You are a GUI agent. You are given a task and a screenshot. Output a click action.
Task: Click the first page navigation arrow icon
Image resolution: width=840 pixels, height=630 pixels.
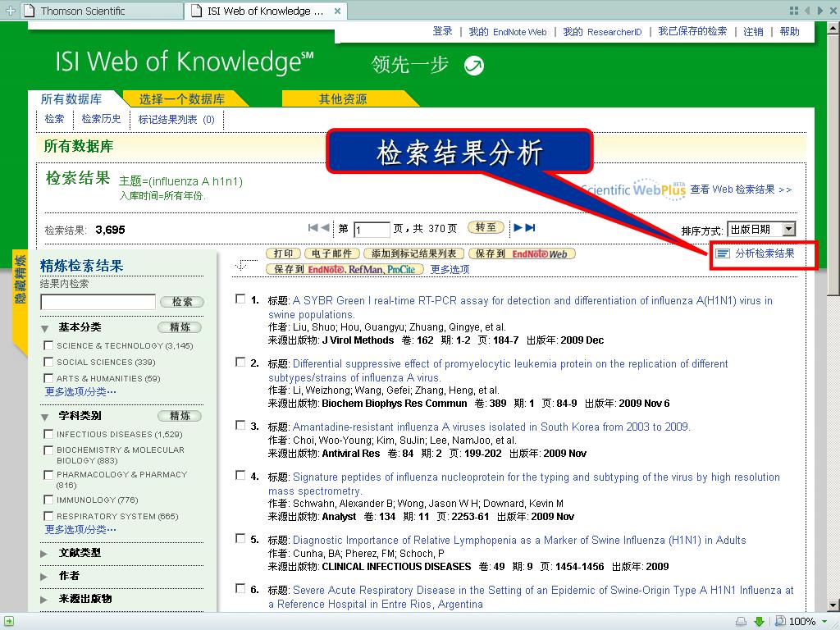tap(313, 228)
